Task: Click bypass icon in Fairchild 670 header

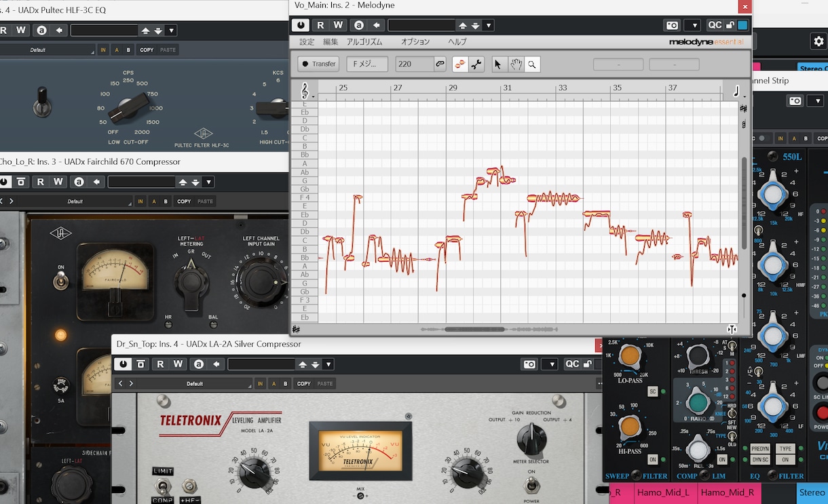Action: [21, 182]
